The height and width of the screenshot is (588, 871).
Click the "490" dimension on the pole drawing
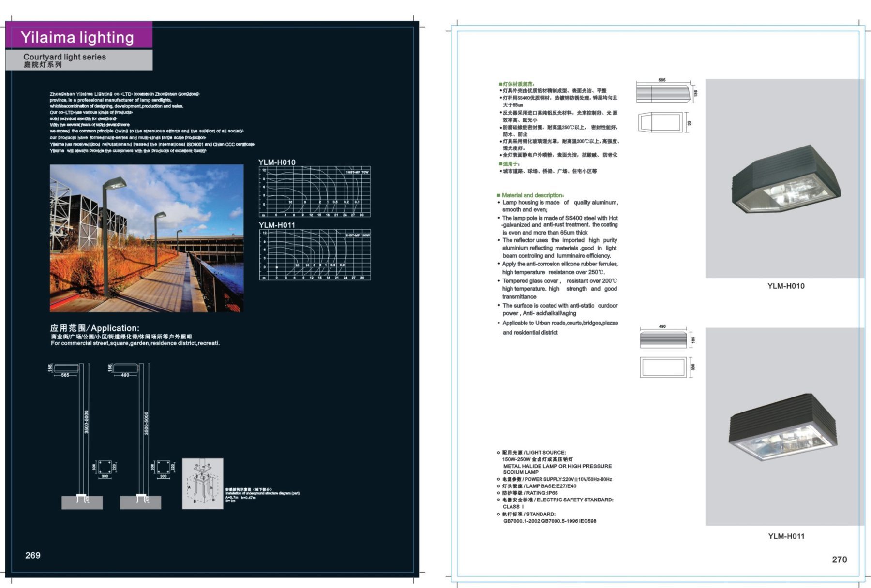point(125,375)
